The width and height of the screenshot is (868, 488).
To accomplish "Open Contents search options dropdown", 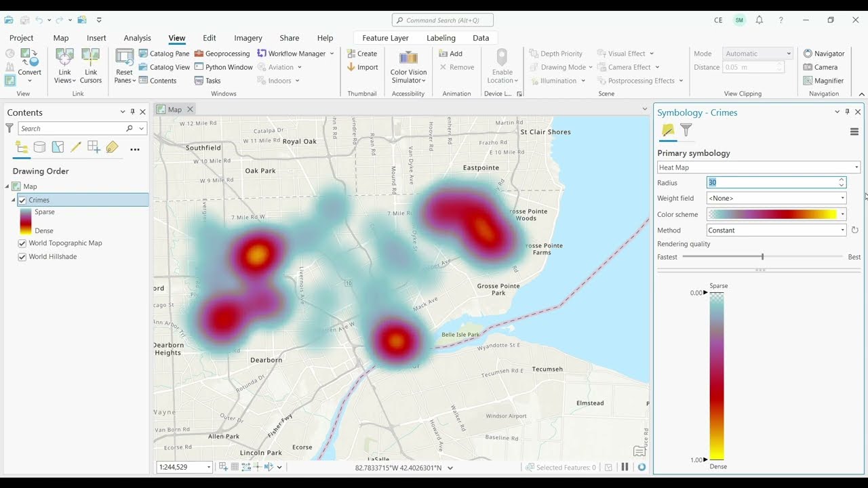I will point(142,128).
